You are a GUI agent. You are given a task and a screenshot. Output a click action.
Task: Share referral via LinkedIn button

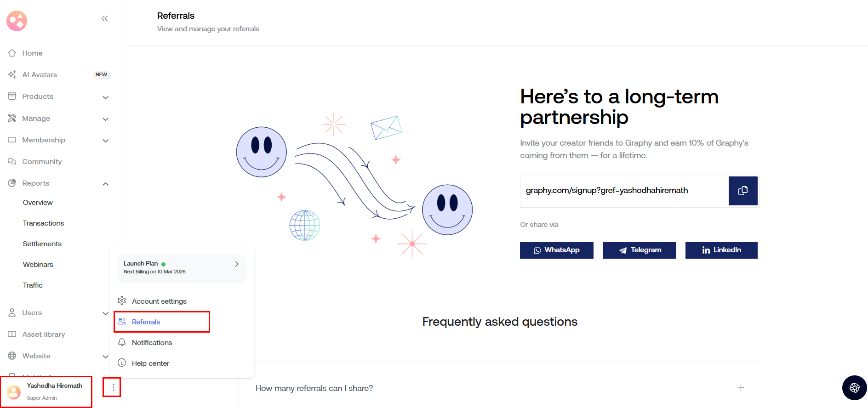click(x=721, y=250)
